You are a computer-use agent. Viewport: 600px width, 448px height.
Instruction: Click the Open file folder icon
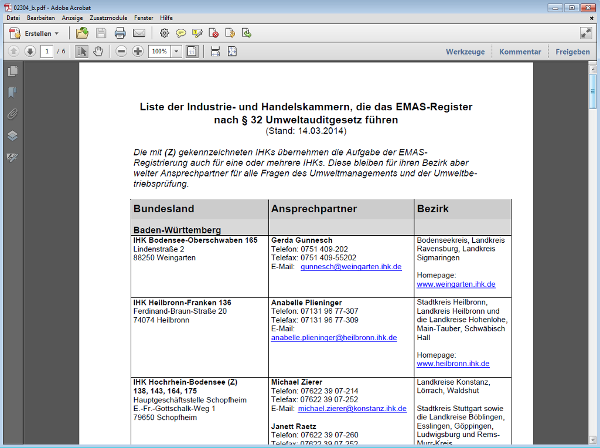click(82, 33)
